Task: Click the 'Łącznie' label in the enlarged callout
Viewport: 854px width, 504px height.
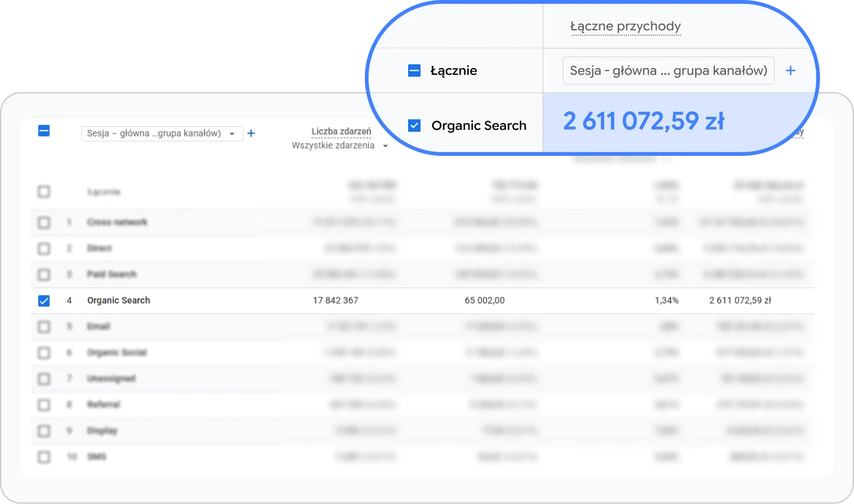Action: (x=454, y=70)
